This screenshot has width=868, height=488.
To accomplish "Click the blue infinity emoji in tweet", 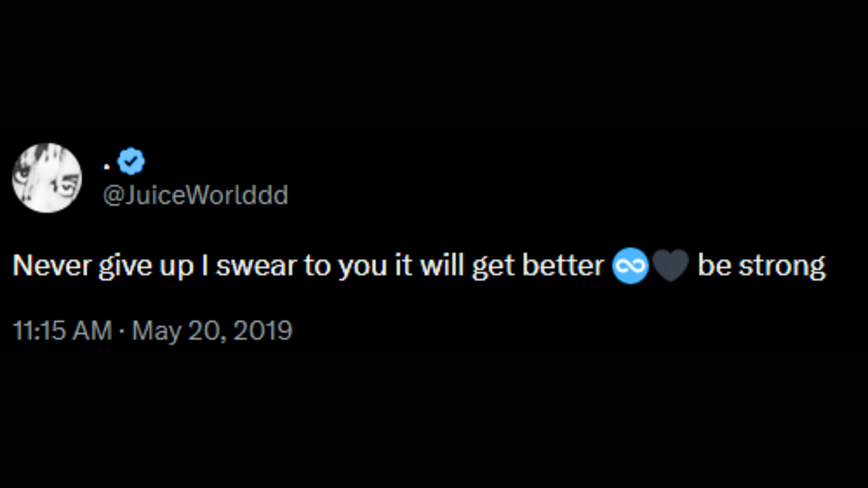I will click(630, 266).
